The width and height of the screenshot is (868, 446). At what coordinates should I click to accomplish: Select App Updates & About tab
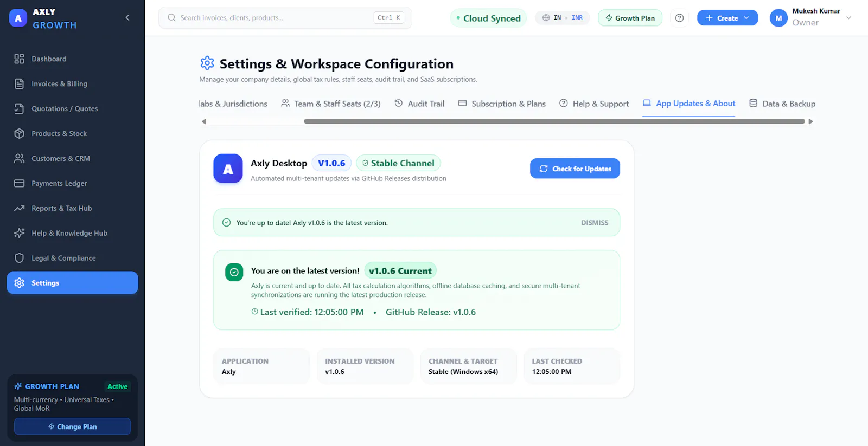tap(689, 104)
